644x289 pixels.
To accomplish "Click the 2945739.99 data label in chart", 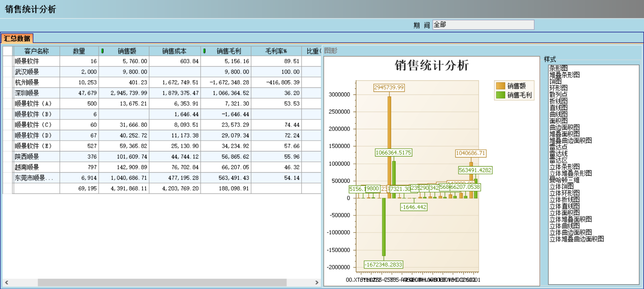I will click(389, 87).
